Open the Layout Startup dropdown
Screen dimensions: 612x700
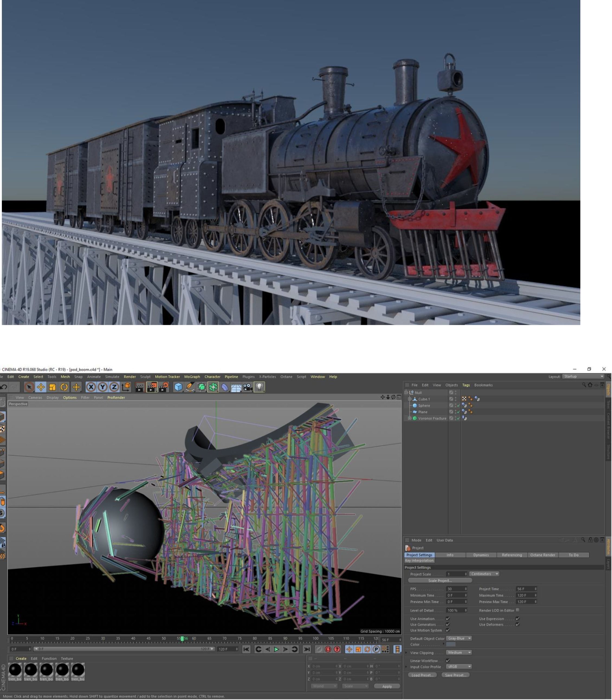pyautogui.click(x=583, y=376)
